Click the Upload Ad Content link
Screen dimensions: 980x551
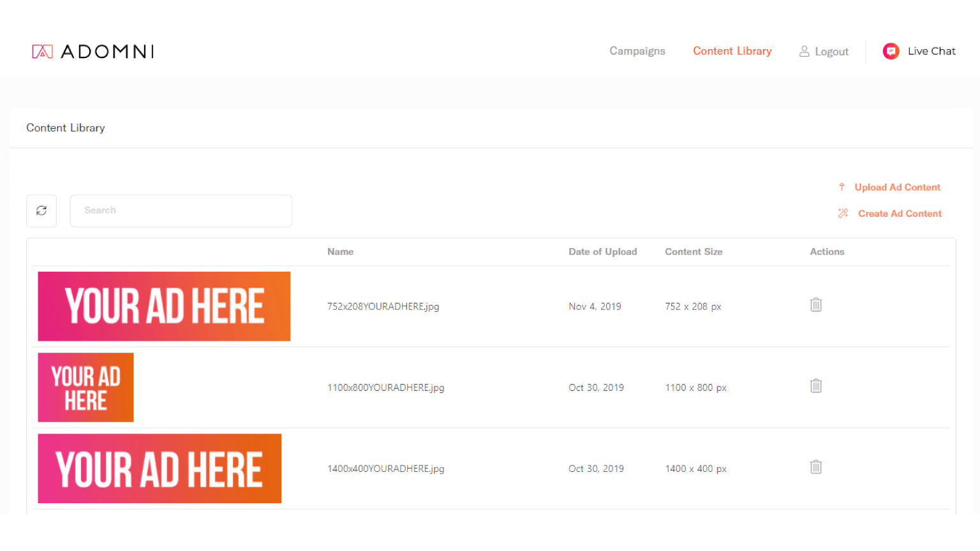tap(897, 187)
